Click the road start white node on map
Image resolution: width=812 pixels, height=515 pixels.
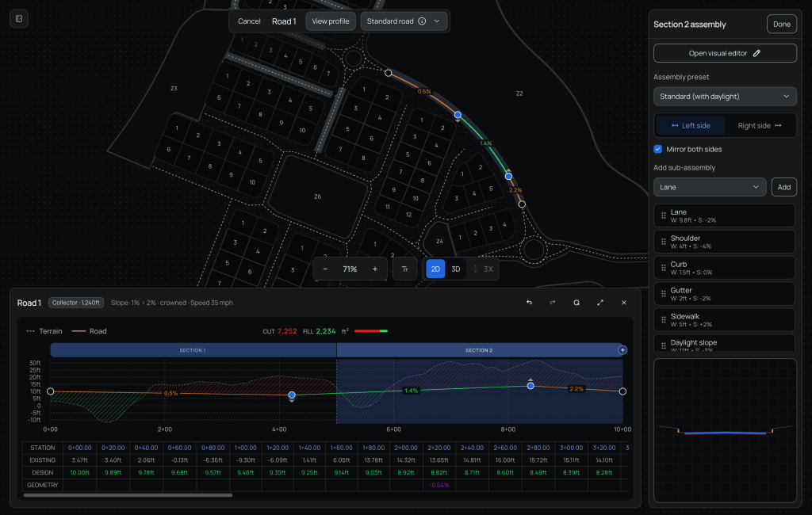point(389,73)
